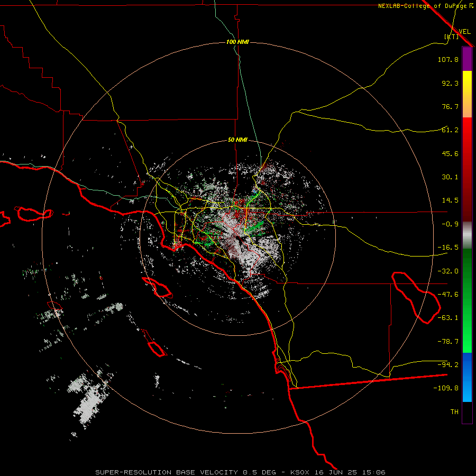476x476 pixels.
Task: Click the NEXLAB-College of DuPage credit text
Action: click(x=425, y=6)
